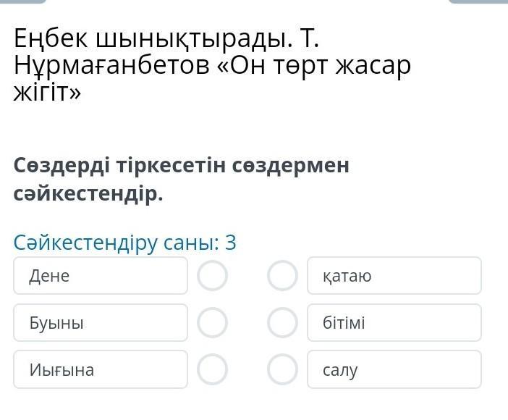Screen dimensions: 508x420
Task: Click the bold word 'сәйкестендір.'
Action: pos(88,194)
